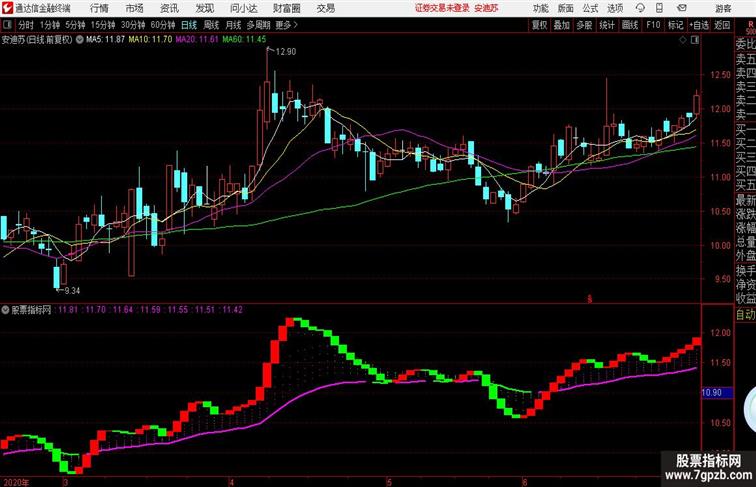
Task: Click the 股票指标网 indicator name label
Action: 30,310
